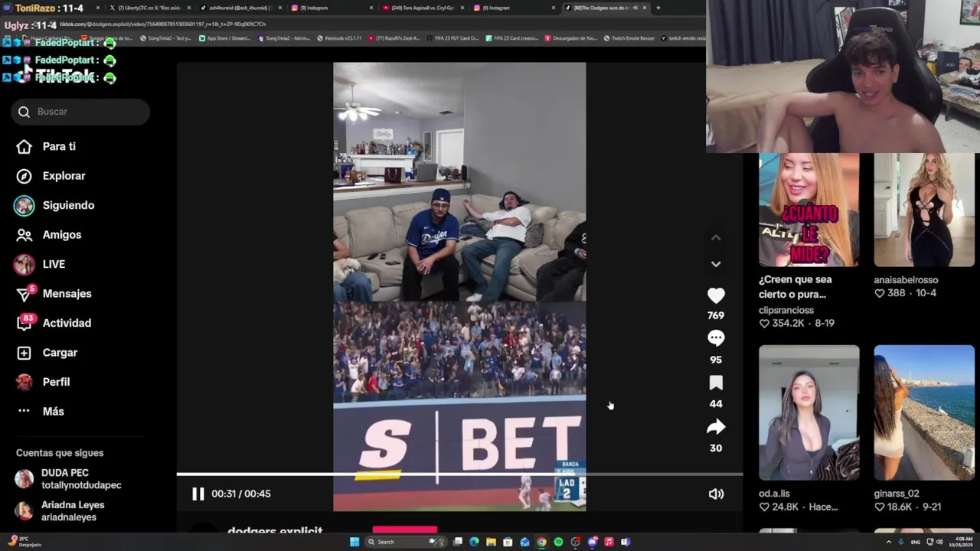Open the Windows Start menu
The width and height of the screenshot is (980, 551).
tap(354, 542)
